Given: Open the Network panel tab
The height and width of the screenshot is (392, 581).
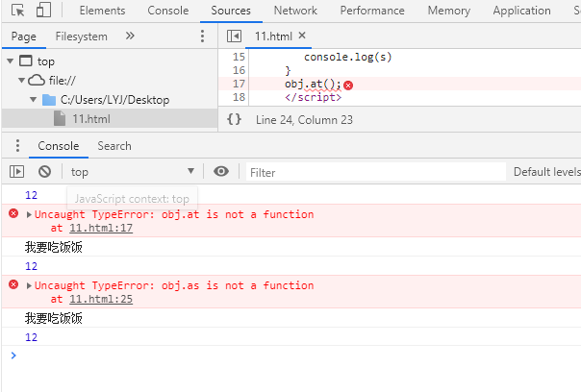Looking at the screenshot, I should (x=295, y=11).
